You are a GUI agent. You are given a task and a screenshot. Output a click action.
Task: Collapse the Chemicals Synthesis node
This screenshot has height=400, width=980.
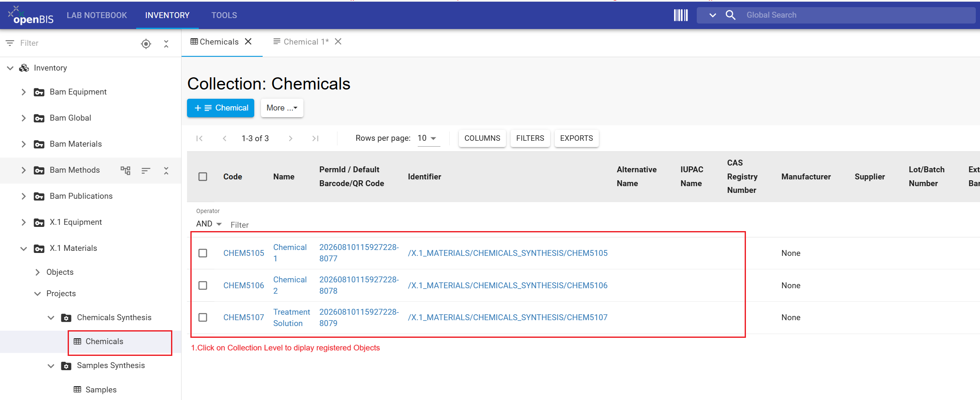coord(51,318)
